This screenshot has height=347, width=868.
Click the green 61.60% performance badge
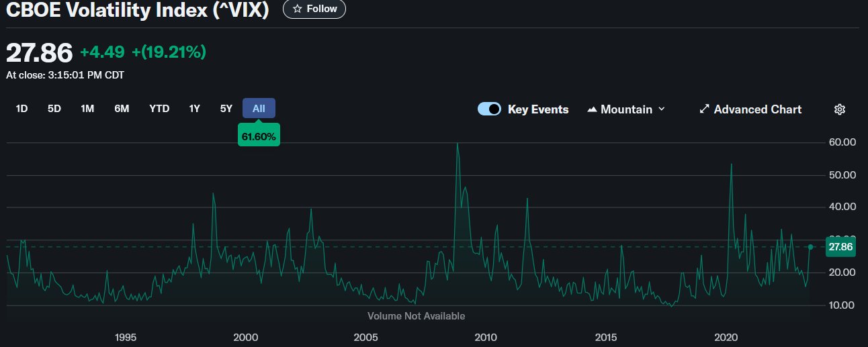tap(259, 136)
